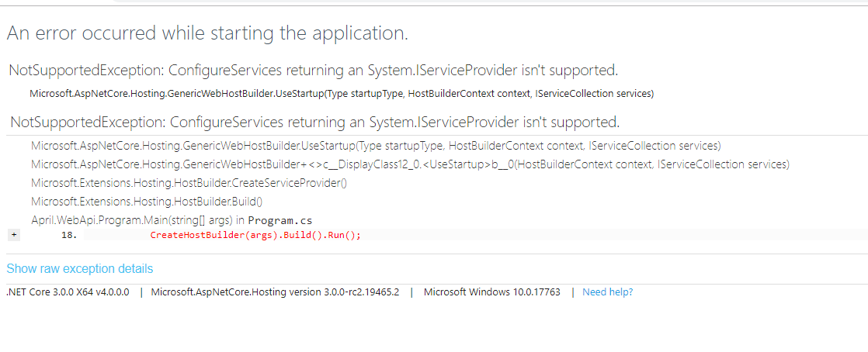
Task: Select the DisplayClass12_0 UseStartup stack frame
Action: click(x=410, y=164)
